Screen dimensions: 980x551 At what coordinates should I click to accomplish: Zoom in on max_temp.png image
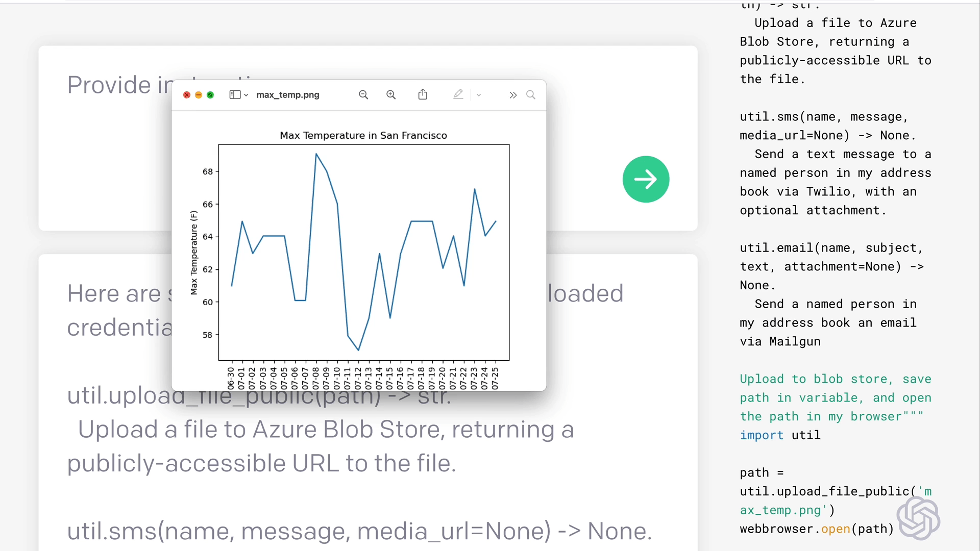(391, 95)
